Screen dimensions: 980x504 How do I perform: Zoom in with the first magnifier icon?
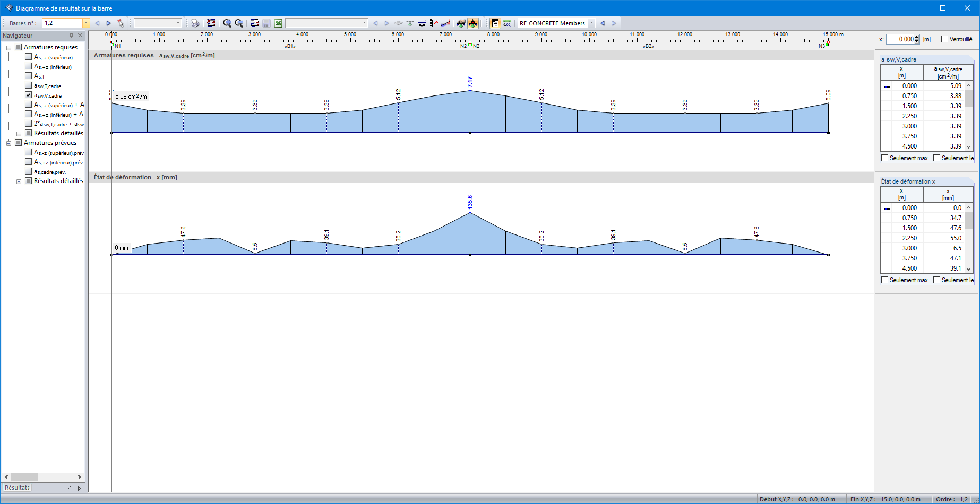pyautogui.click(x=227, y=23)
